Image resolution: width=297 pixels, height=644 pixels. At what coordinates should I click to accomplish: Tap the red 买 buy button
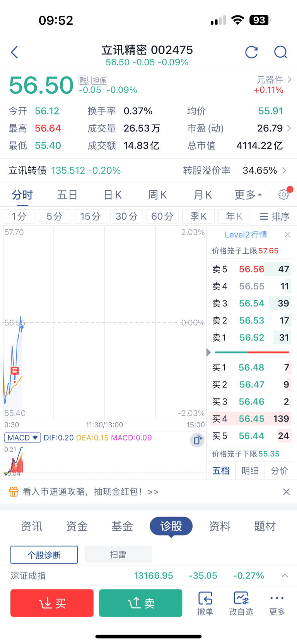52,603
